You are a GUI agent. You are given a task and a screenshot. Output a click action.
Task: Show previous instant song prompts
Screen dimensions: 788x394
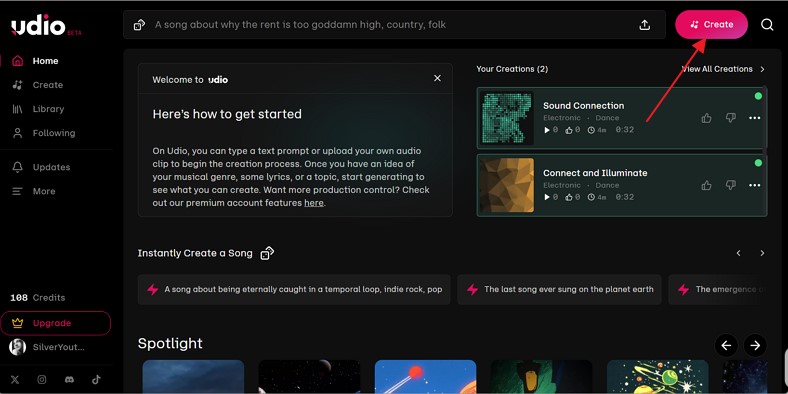738,253
